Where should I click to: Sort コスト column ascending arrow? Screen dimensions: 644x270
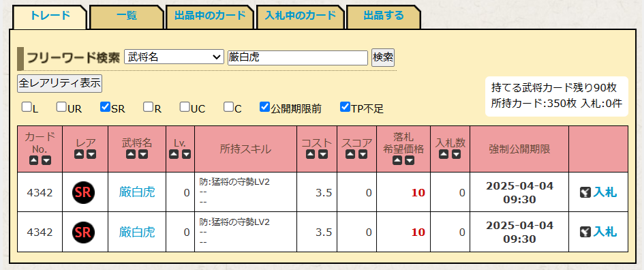[x=311, y=154]
